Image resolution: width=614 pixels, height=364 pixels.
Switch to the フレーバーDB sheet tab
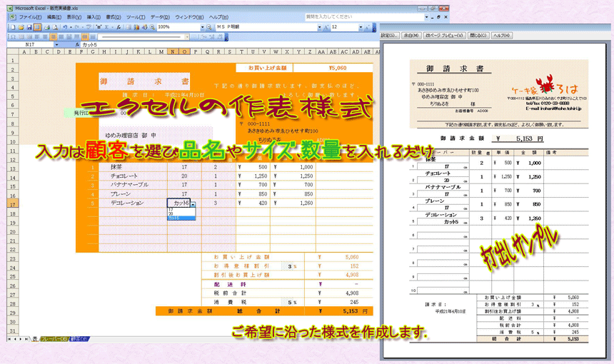pos(54,338)
